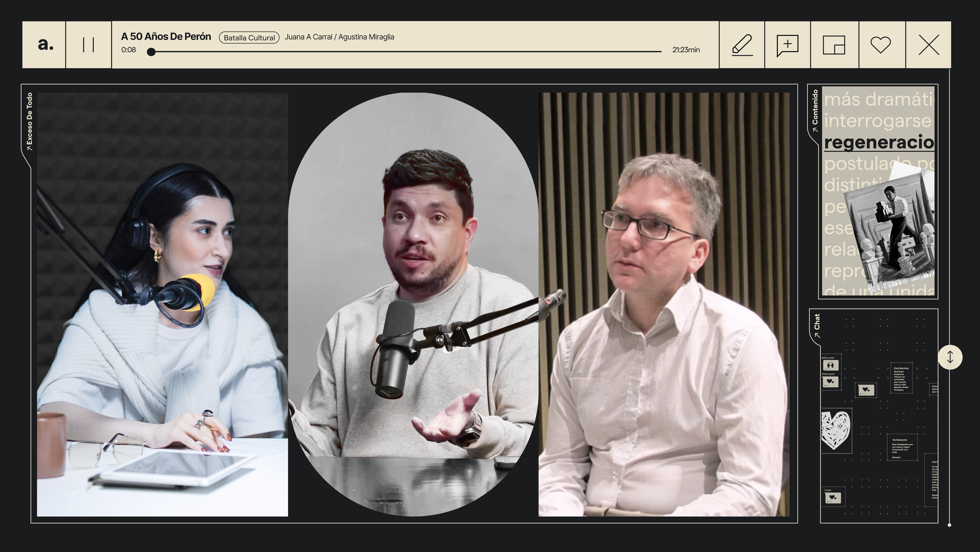980x552 pixels.
Task: Click Sofía Lumen's hearts reaction bubble
Action: [x=831, y=382]
